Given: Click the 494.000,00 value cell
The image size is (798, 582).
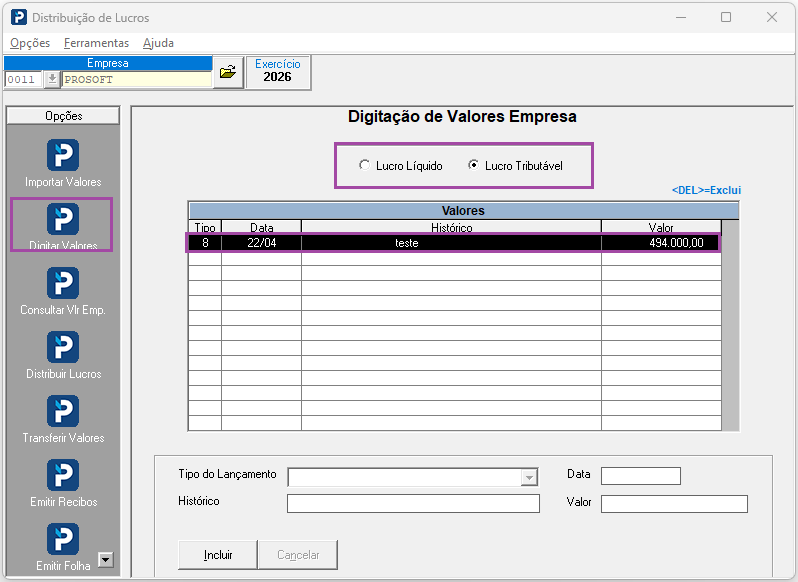Looking at the screenshot, I should click(x=661, y=243).
